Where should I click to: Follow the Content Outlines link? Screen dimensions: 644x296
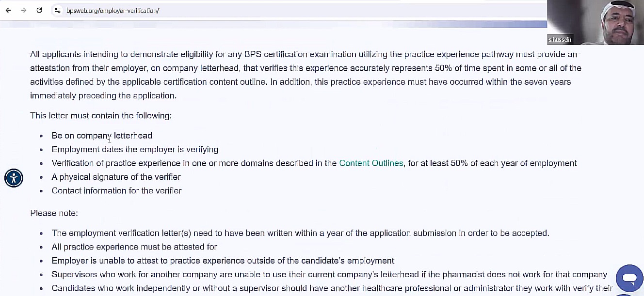(x=371, y=163)
